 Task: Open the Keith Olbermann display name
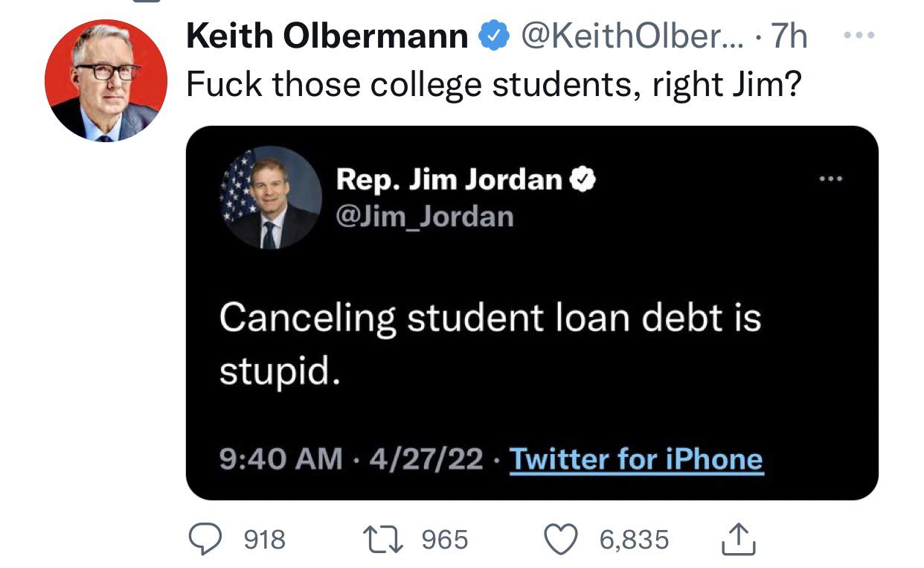pos(327,36)
